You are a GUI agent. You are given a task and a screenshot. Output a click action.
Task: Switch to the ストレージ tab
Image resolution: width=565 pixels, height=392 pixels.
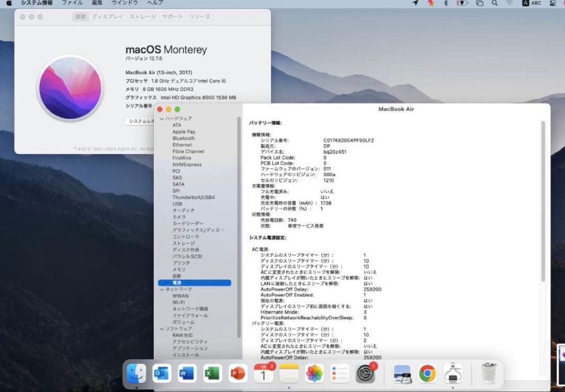point(143,17)
